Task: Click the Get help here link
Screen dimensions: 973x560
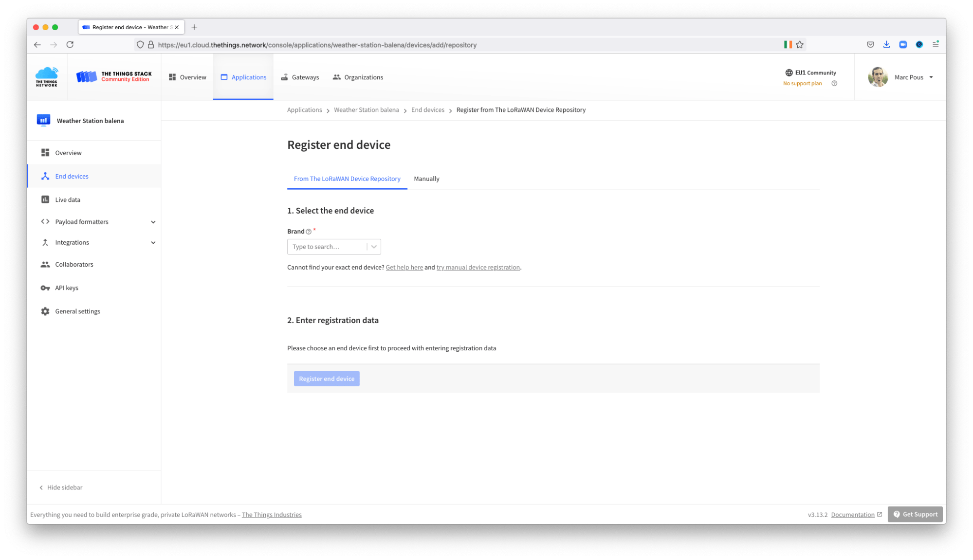Action: (404, 267)
